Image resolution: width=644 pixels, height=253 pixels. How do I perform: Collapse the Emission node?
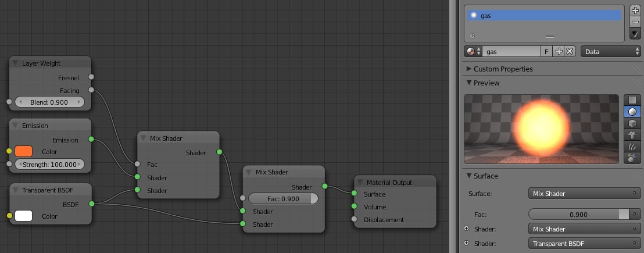pyautogui.click(x=15, y=125)
